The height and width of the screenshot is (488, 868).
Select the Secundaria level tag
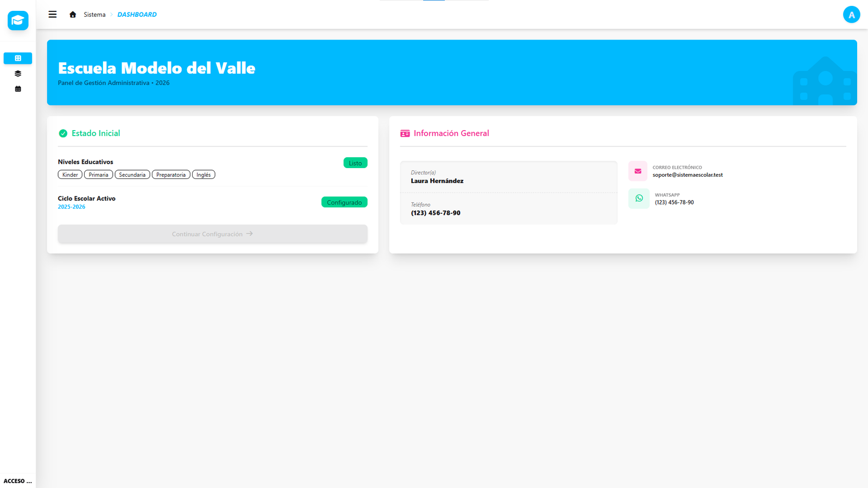point(132,175)
